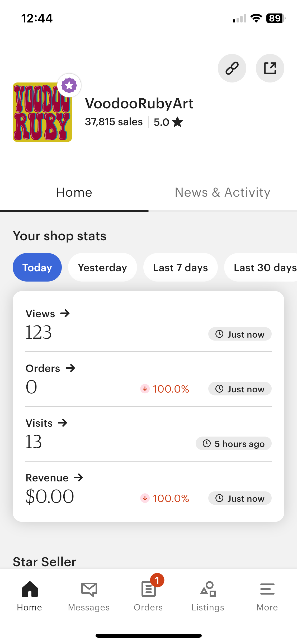This screenshot has height=644, width=297.
Task: Expand Views stats details arrow
Action: tap(65, 314)
